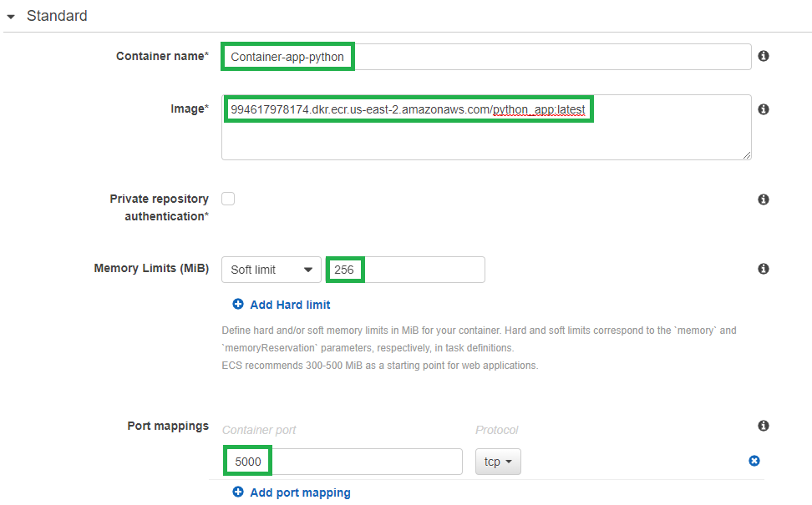
Task: Open the tcp protocol dropdown
Action: point(498,462)
